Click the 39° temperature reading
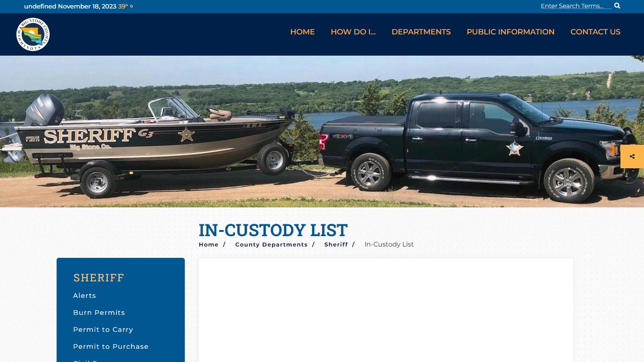The image size is (644, 362). pyautogui.click(x=123, y=7)
